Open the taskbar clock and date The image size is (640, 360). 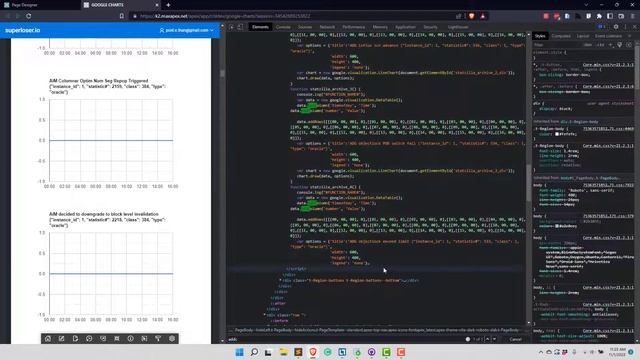tap(617, 352)
